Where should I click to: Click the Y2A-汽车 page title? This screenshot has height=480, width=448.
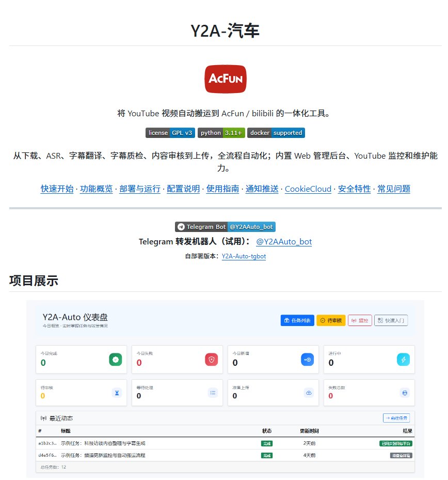(x=225, y=30)
